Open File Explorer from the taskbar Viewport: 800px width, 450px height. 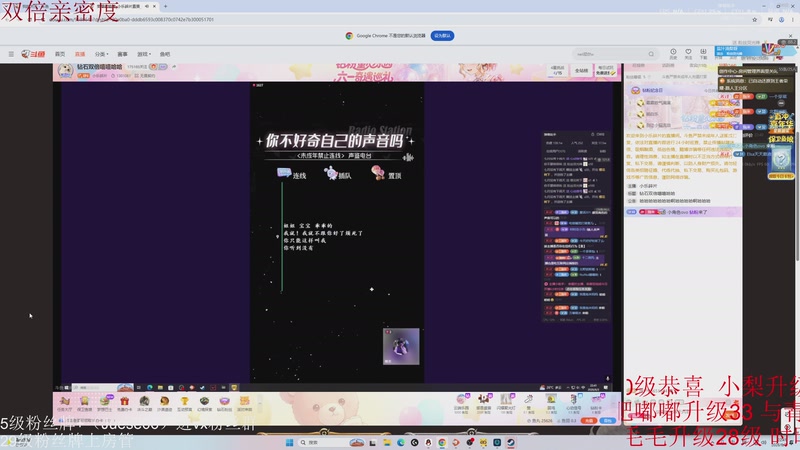tap(387, 442)
